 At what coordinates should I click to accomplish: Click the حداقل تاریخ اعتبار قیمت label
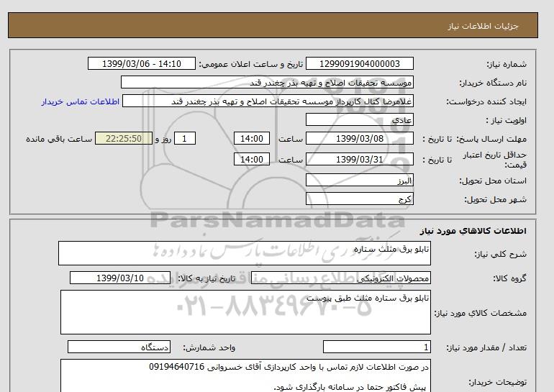[495, 160]
